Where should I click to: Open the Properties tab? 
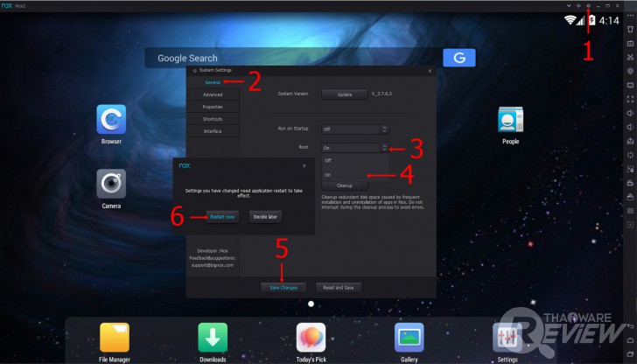pos(213,107)
